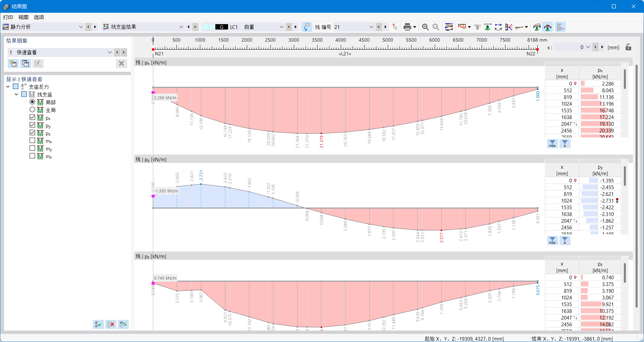The image size is (644, 342).
Task: Click the max filter icon in px table
Action: click(x=552, y=144)
